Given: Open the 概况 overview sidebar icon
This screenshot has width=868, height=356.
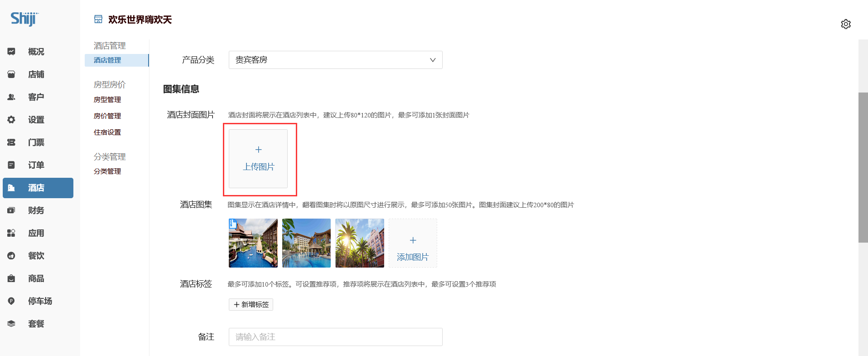Looking at the screenshot, I should pyautogui.click(x=11, y=52).
